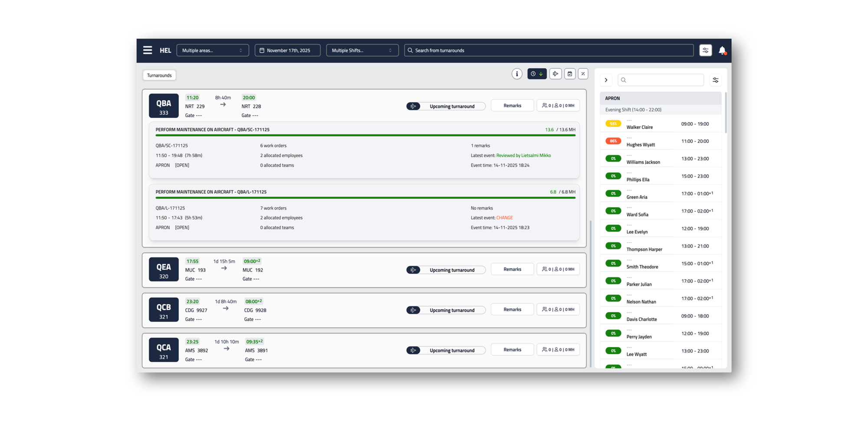The height and width of the screenshot is (428, 868).
Task: Toggle QEA upcoming turnaround switch
Action: [x=414, y=270]
